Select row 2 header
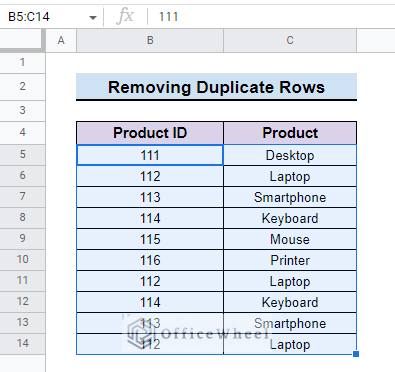Image resolution: width=395 pixels, height=372 pixels. pyautogui.click(x=22, y=87)
